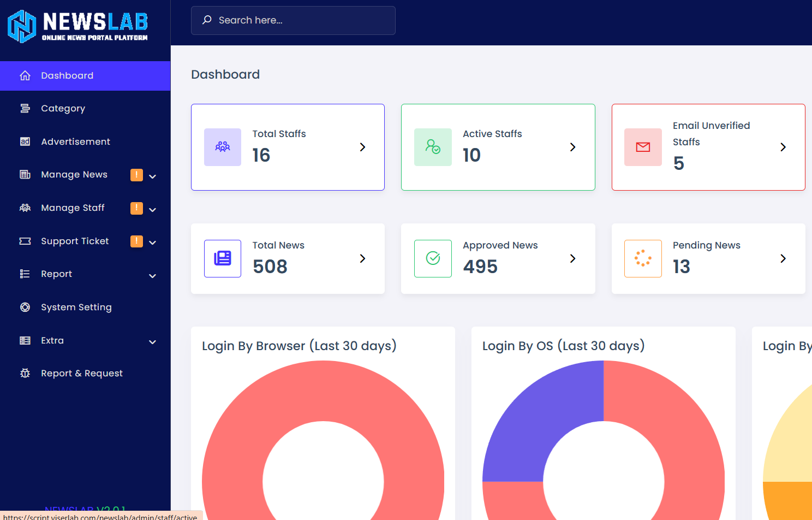Screen dimensions: 812x520
Task: Expand the Extra submenu chevron
Action: (153, 342)
